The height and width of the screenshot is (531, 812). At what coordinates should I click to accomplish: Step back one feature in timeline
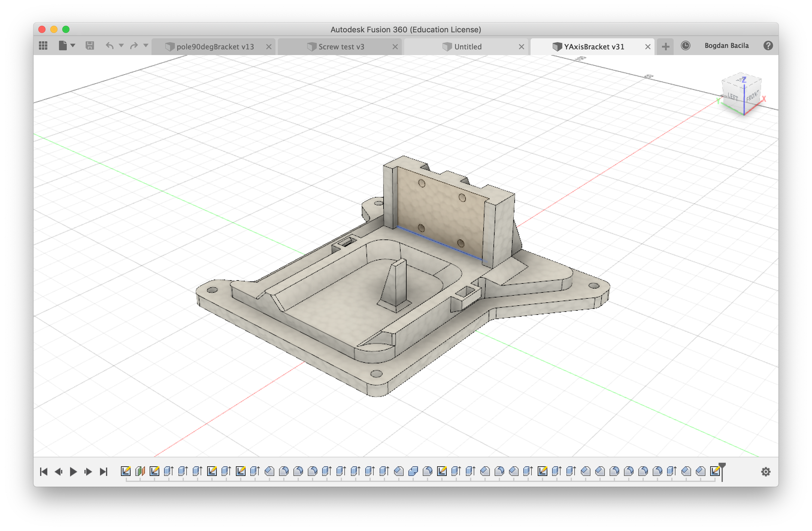click(x=58, y=472)
